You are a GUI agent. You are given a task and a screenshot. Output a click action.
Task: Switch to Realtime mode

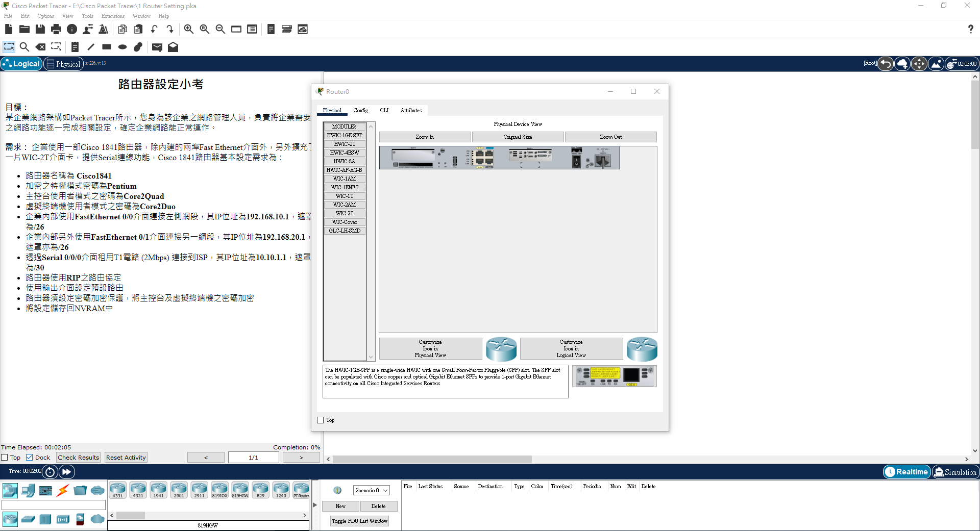click(906, 472)
